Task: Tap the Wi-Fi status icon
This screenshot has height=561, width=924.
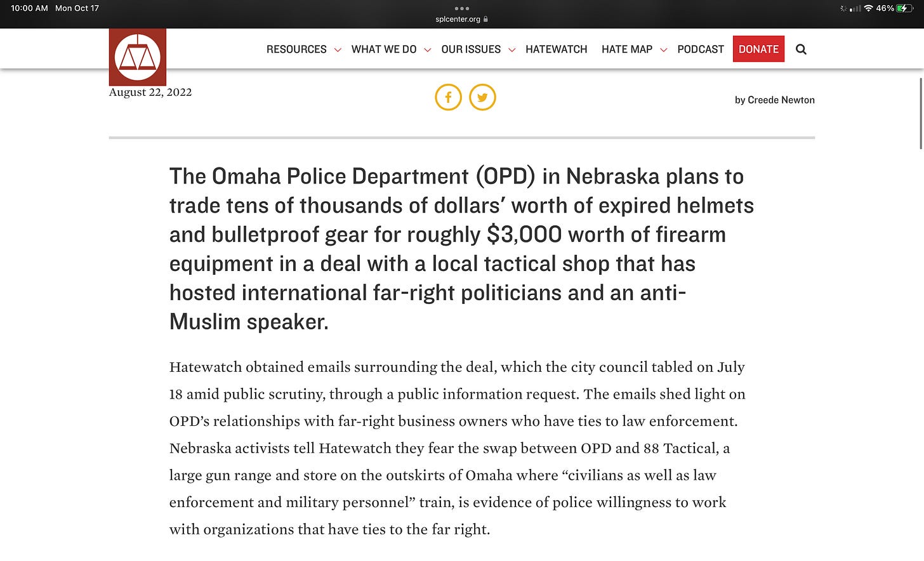Action: (869, 8)
